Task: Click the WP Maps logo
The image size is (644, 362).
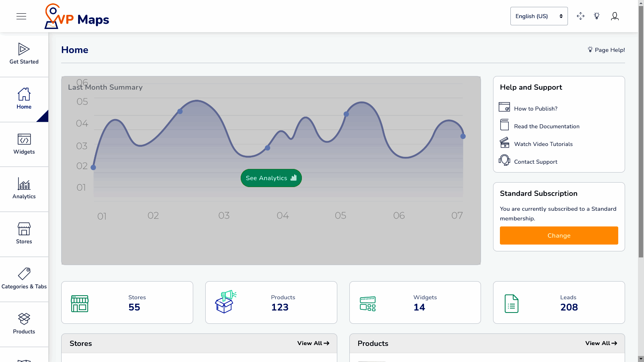Action: tap(76, 16)
